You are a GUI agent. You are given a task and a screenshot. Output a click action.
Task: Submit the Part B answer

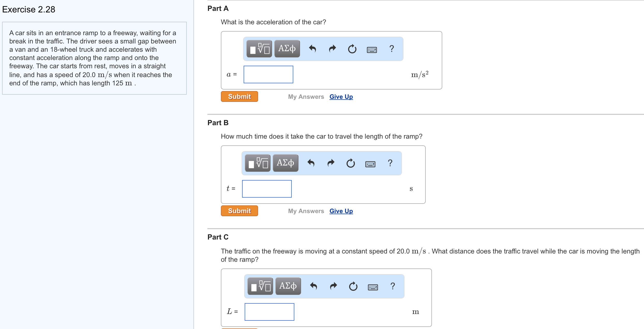click(x=239, y=211)
